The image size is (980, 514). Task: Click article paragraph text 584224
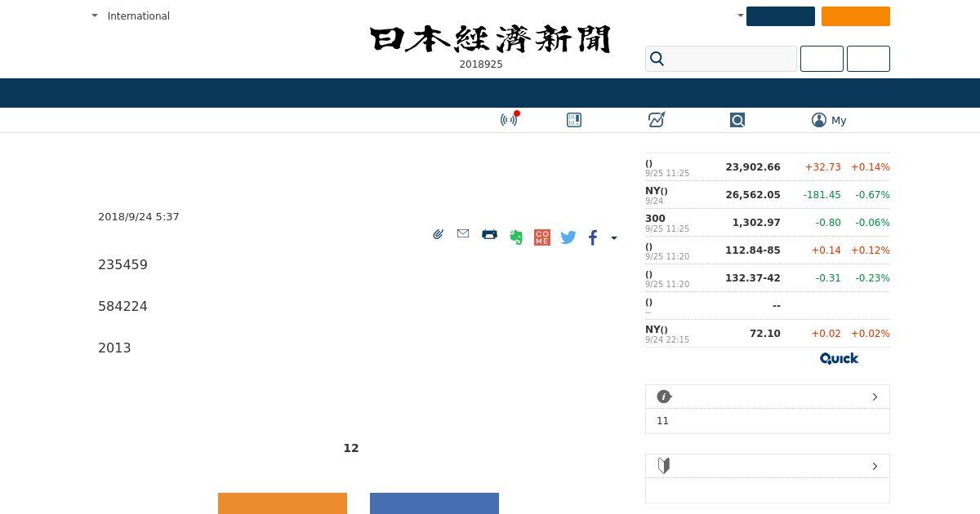pyautogui.click(x=122, y=306)
